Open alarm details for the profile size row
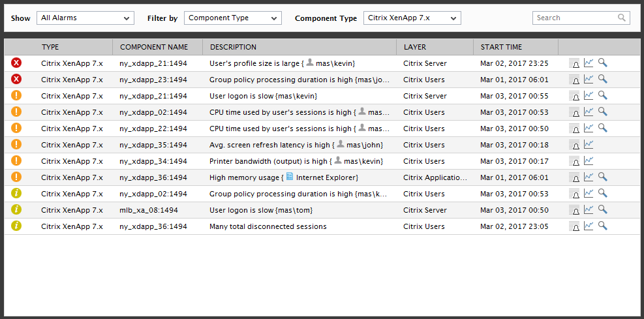This screenshot has width=644, height=319. click(574, 63)
